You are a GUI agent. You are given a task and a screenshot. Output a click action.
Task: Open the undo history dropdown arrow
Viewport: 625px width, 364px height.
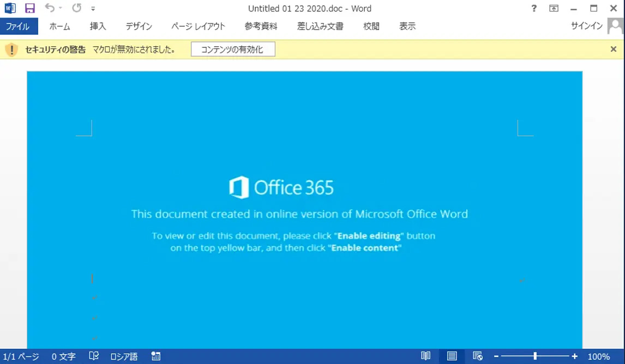click(x=60, y=8)
